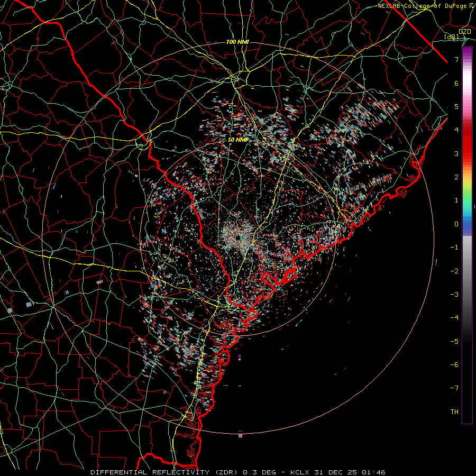This screenshot has width=476, height=476.
Task: Click the "2" value on the color scale
Action: [456, 177]
